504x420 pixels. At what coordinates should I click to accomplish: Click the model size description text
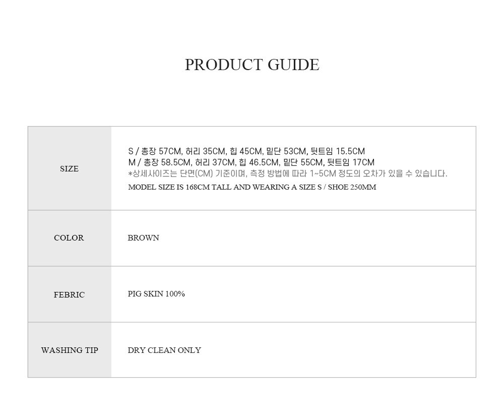click(x=252, y=187)
